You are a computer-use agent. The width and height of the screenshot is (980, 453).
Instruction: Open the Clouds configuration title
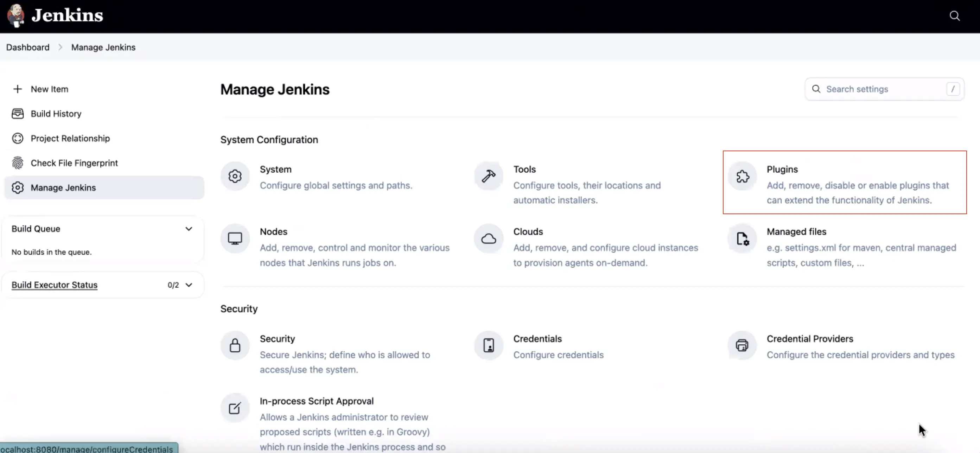click(528, 232)
